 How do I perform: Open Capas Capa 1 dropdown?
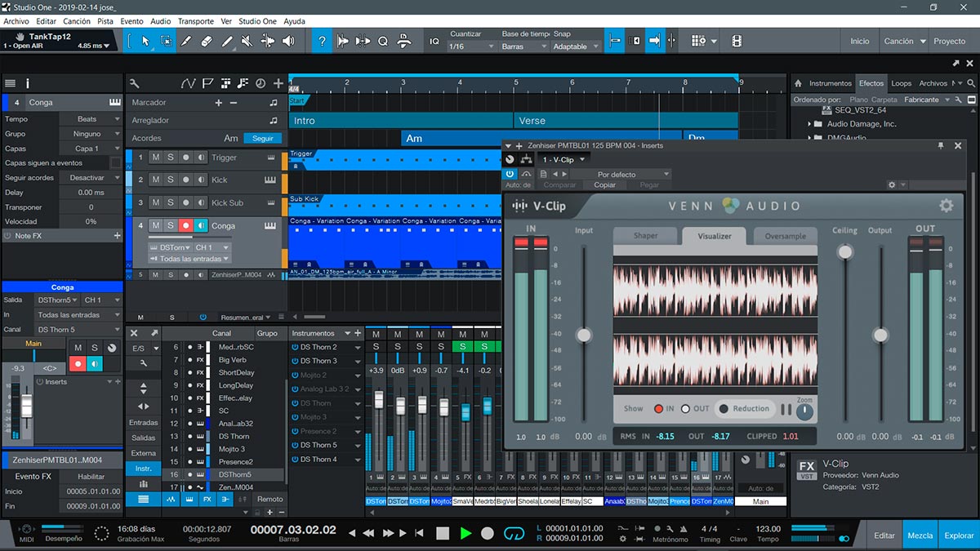(89, 149)
